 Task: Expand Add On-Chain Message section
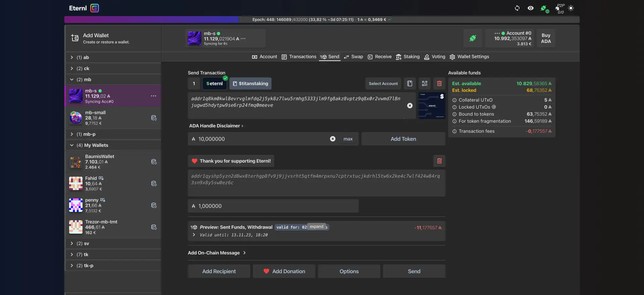point(217,253)
